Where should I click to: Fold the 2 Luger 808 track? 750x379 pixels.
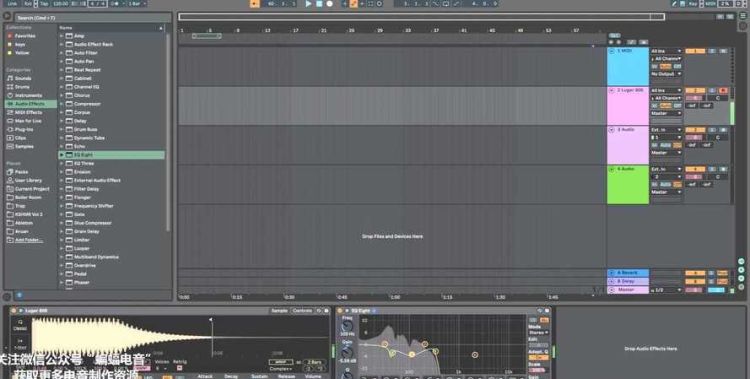[611, 90]
